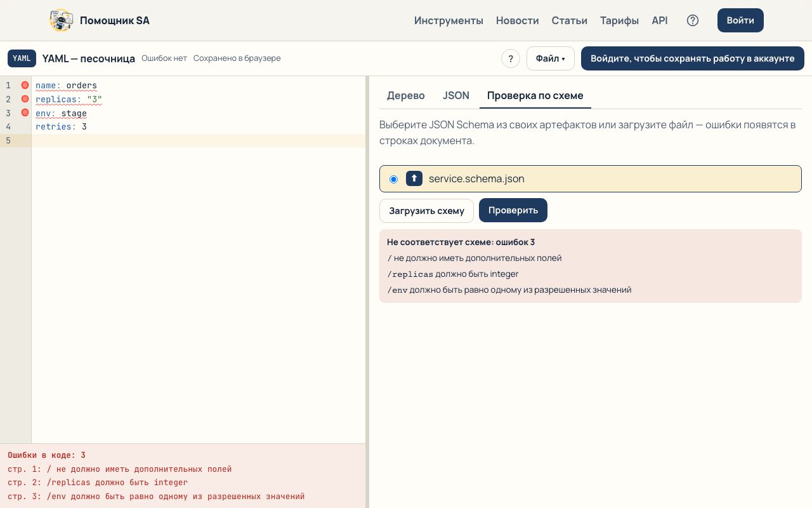Click "Войдите, чтобы сохранять работу в аккаунте"

(693, 58)
